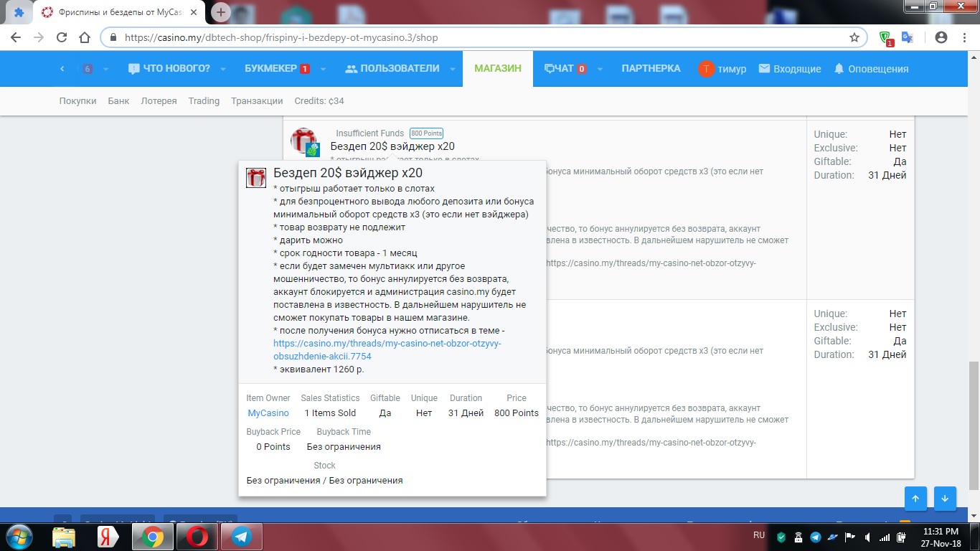Reload the page with refresh icon

point(62,37)
